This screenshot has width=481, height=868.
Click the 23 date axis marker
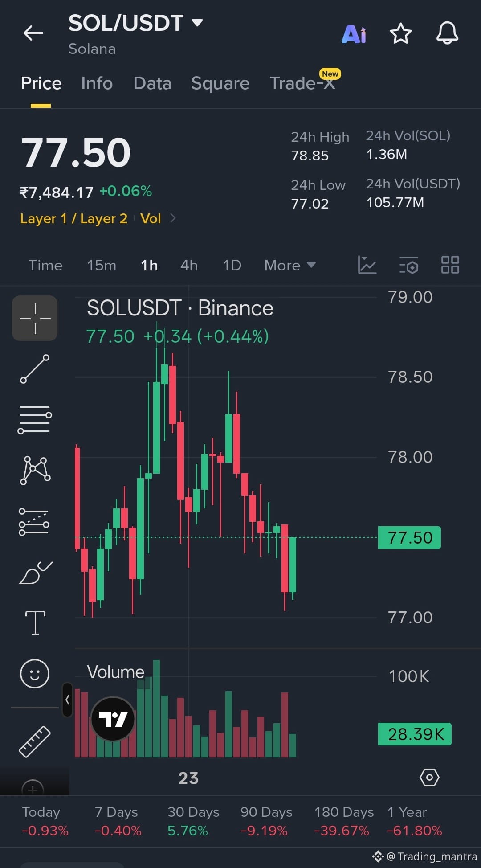tap(188, 778)
